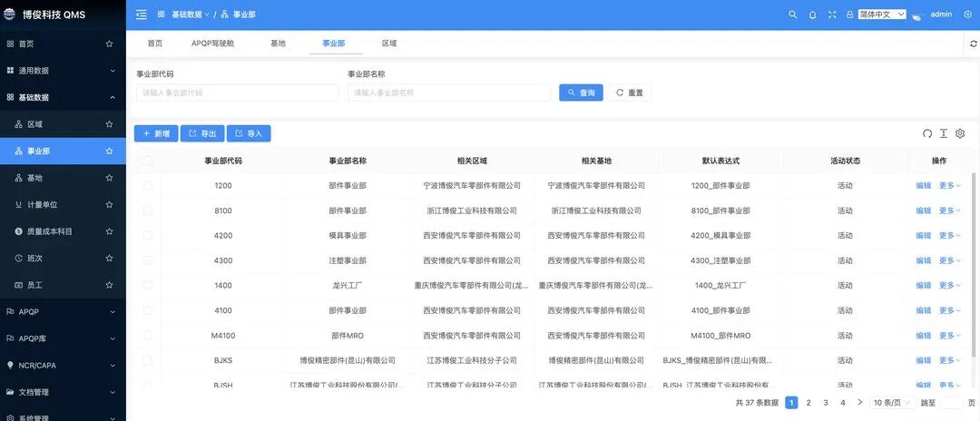
Task: Open 员工 in sidebar
Action: [63, 285]
